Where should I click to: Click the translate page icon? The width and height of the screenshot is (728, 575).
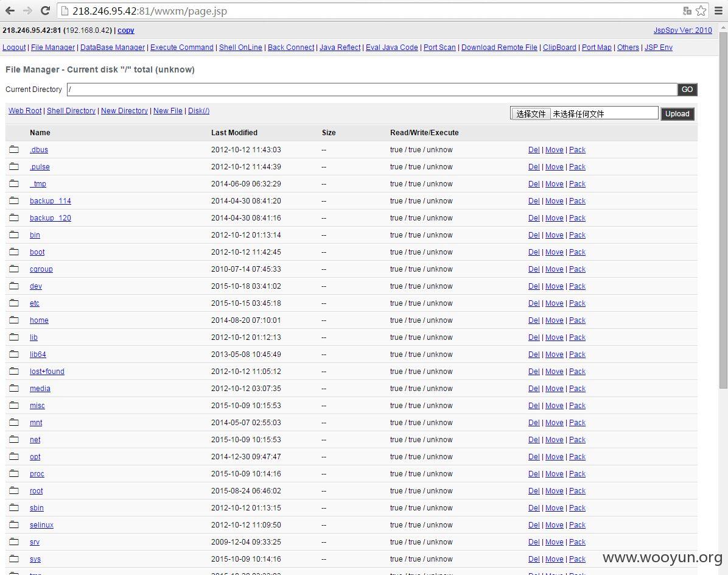[687, 11]
